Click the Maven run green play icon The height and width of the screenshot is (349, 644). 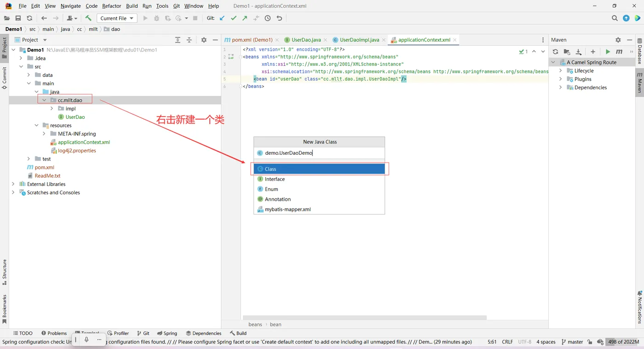tap(608, 52)
